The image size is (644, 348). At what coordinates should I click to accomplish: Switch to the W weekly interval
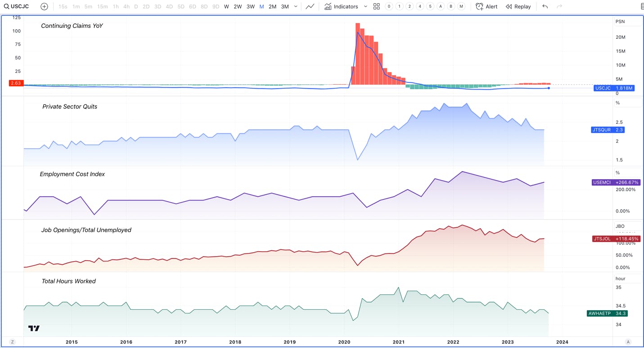226,7
